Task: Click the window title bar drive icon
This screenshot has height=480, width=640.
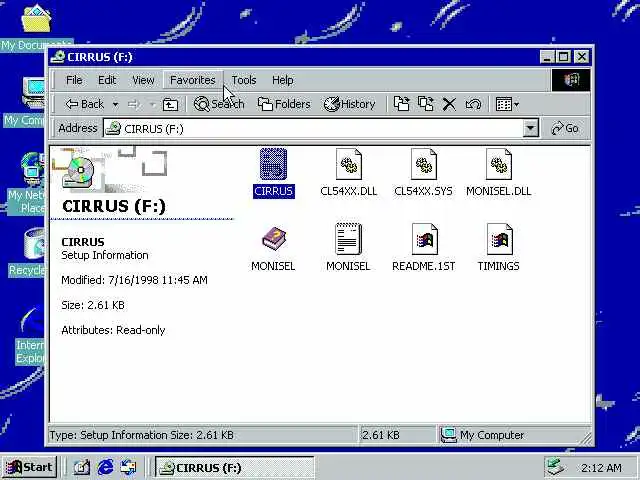Action: coord(58,57)
